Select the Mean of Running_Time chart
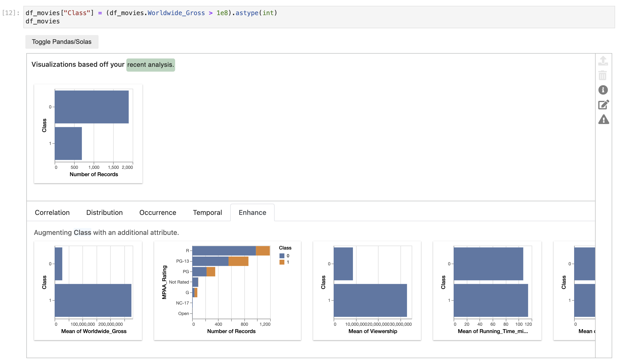 tap(487, 291)
